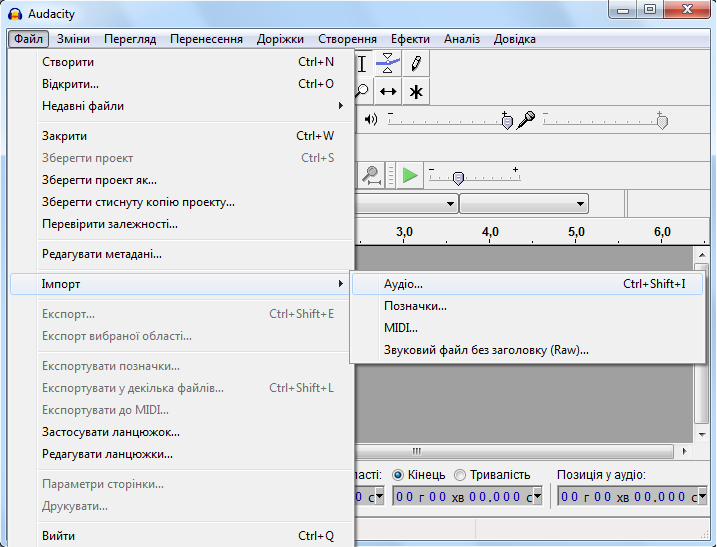Viewport: 717px width, 547px height.
Task: Open the Перегляд menu
Action: (x=130, y=39)
